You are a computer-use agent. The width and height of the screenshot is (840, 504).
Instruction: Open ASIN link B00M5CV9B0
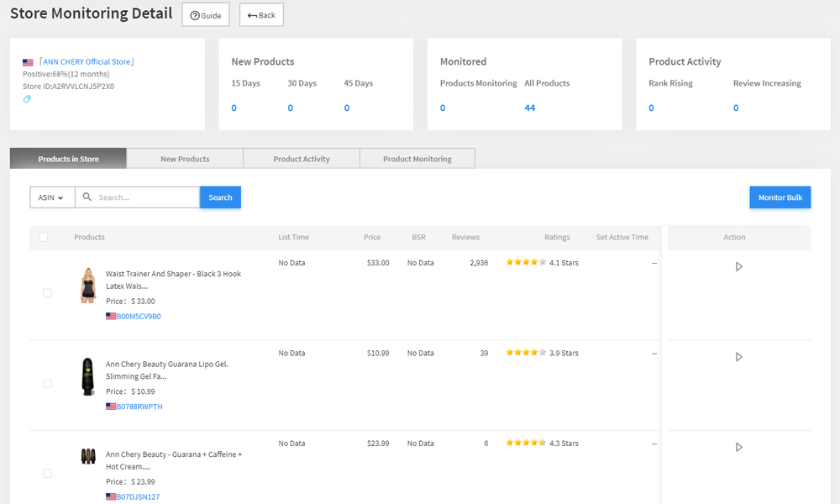139,317
